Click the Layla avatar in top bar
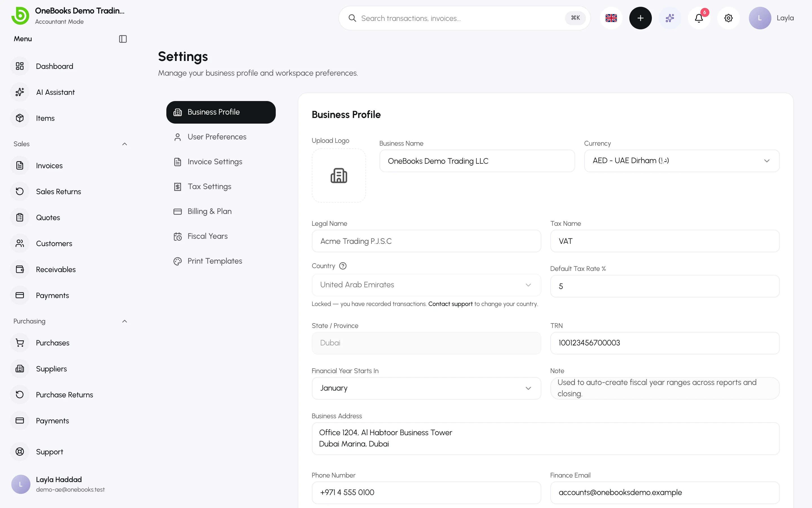The image size is (812, 508). click(x=760, y=18)
